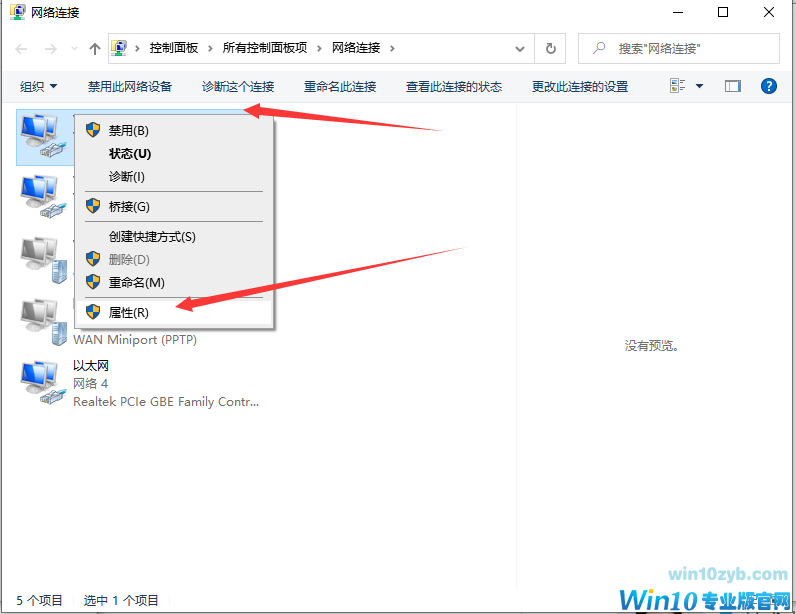Refresh the network connections list
The height and width of the screenshot is (614, 796).
point(550,49)
